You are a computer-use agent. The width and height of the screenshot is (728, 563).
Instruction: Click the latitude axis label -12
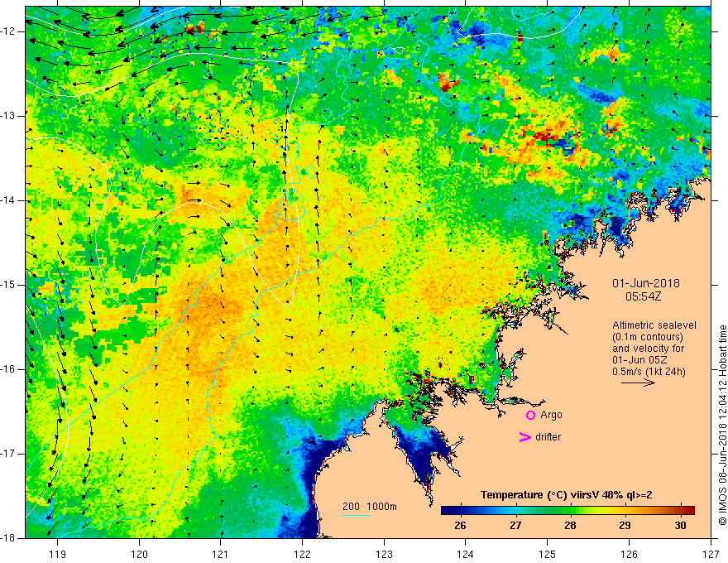pyautogui.click(x=8, y=31)
